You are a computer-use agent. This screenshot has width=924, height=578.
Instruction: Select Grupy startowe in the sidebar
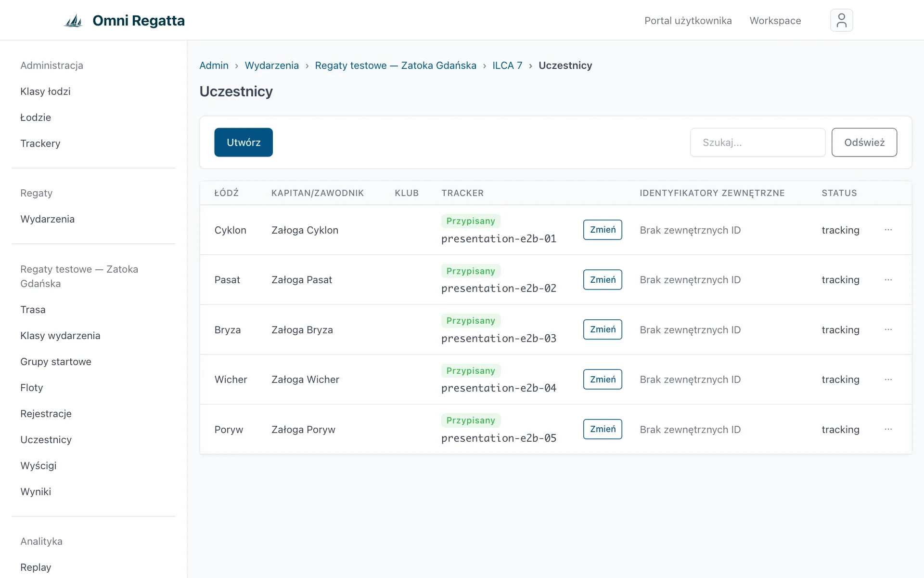click(56, 362)
